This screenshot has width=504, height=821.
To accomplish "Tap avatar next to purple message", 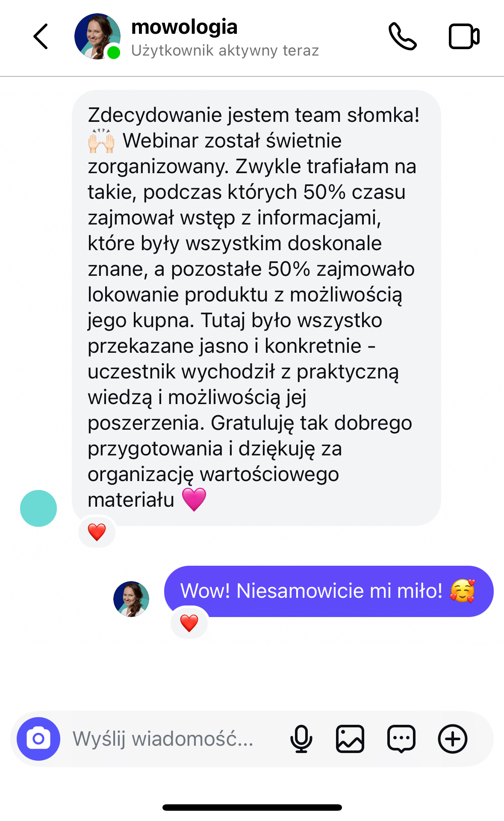I will (x=131, y=599).
